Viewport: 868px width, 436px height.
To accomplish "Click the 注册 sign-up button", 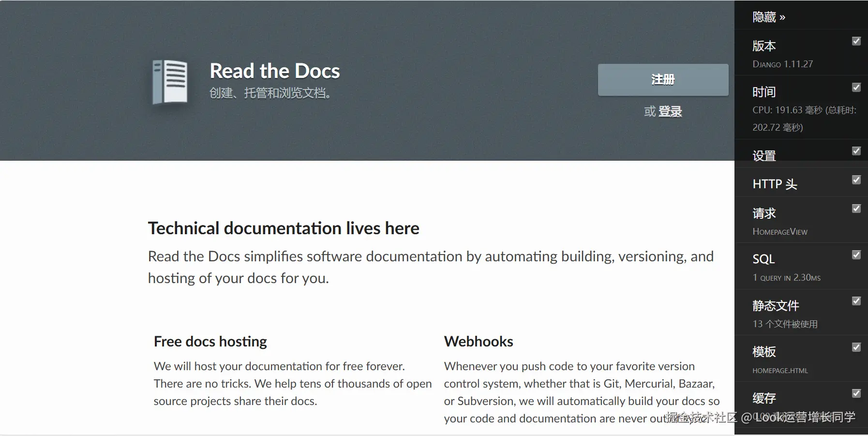I will tap(663, 80).
